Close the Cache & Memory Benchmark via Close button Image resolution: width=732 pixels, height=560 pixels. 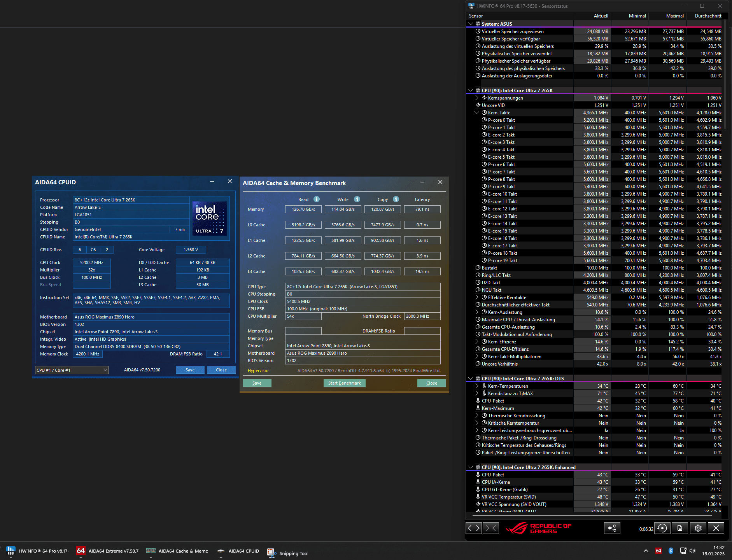[432, 383]
